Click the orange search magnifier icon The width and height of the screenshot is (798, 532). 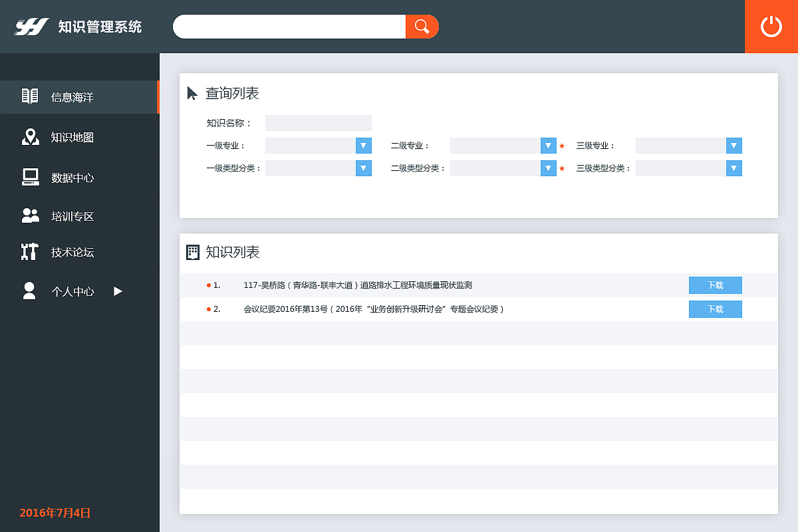click(x=422, y=27)
